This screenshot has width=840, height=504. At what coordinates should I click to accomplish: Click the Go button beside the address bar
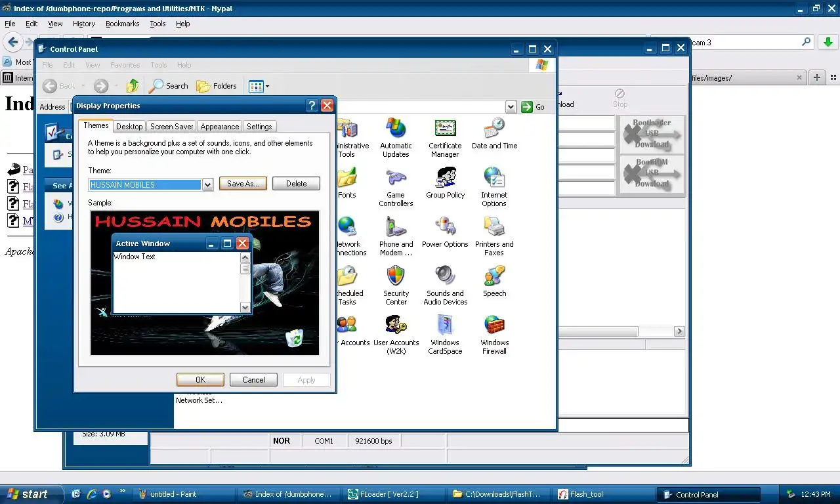click(534, 106)
